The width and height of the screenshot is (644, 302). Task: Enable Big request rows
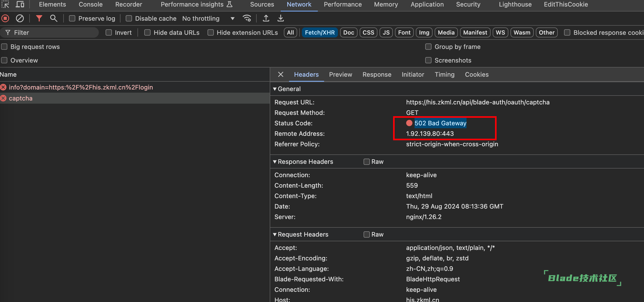[4, 47]
